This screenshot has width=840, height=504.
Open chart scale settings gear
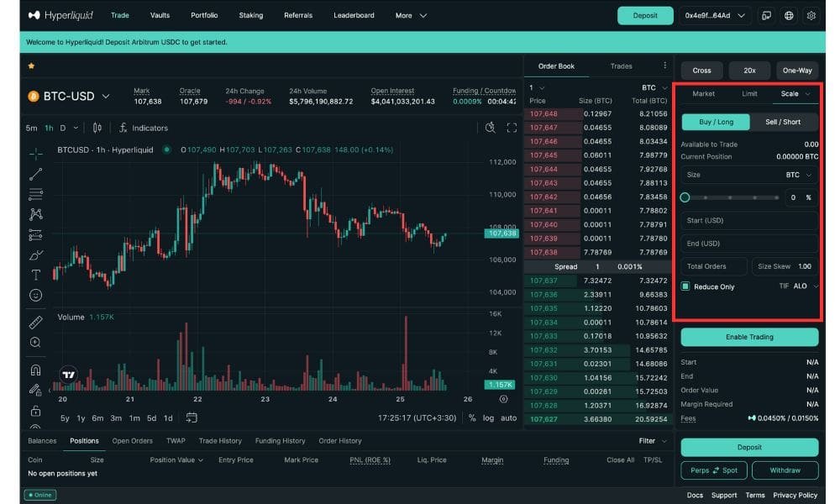tap(503, 399)
